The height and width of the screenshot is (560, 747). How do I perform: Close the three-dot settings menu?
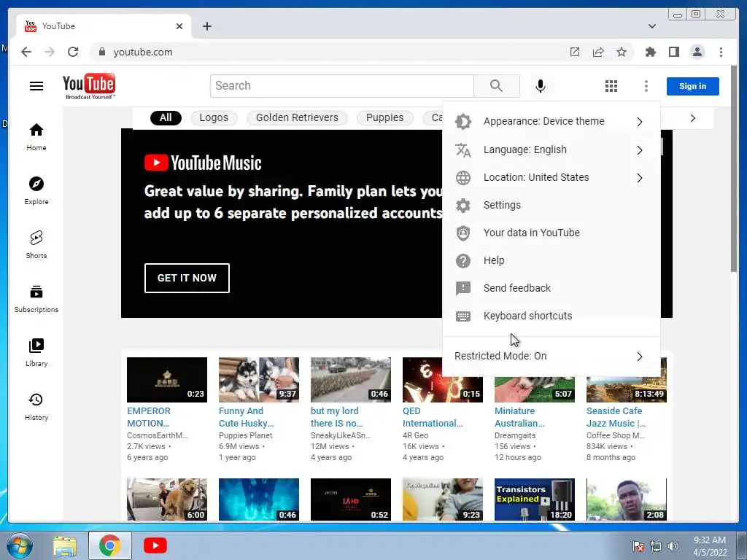[x=646, y=86]
